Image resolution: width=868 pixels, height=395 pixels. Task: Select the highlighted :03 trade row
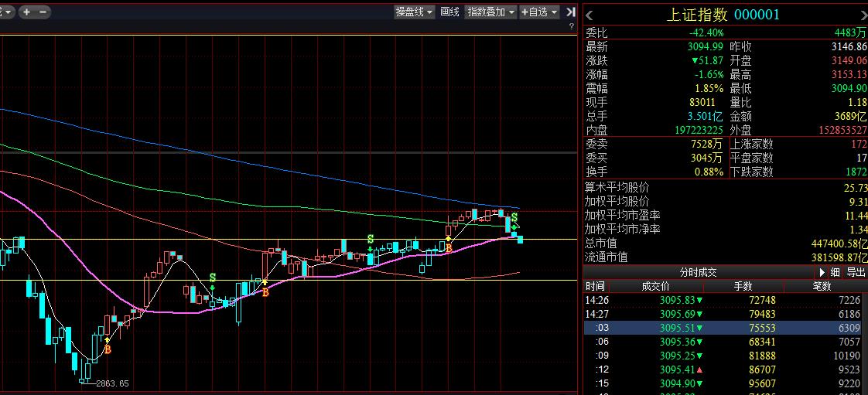click(x=723, y=327)
